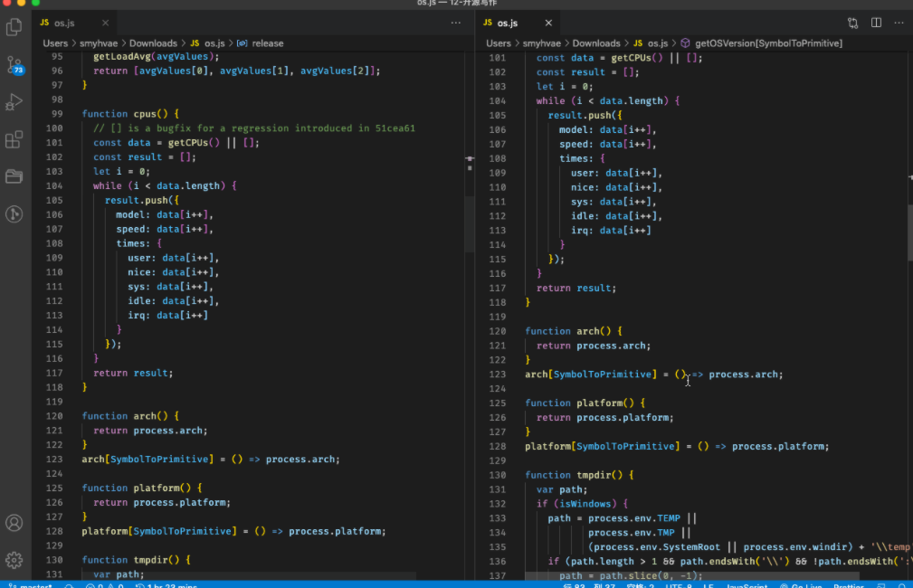Click the 'process.env.SystemRoot' text
The width and height of the screenshot is (913, 588).
click(657, 547)
